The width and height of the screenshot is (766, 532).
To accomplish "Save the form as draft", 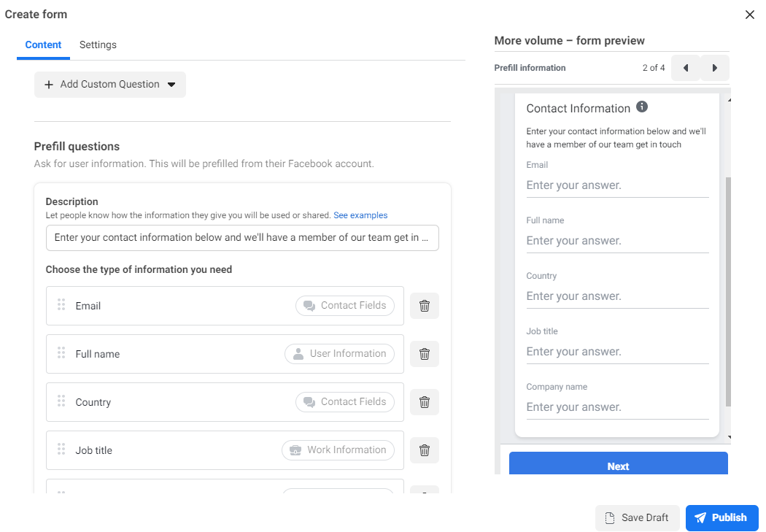I will click(638, 518).
